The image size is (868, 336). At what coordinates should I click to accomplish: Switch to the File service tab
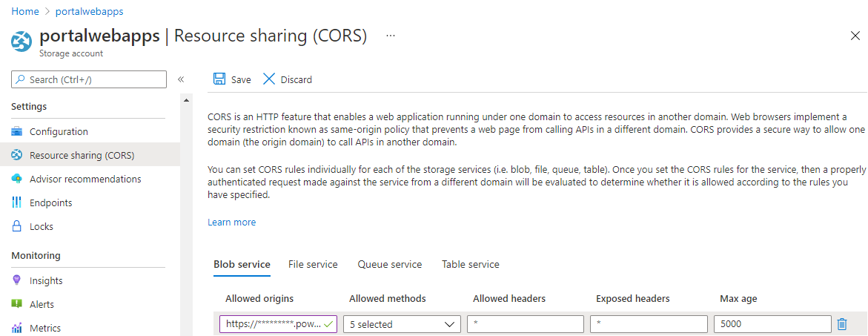[x=313, y=265]
